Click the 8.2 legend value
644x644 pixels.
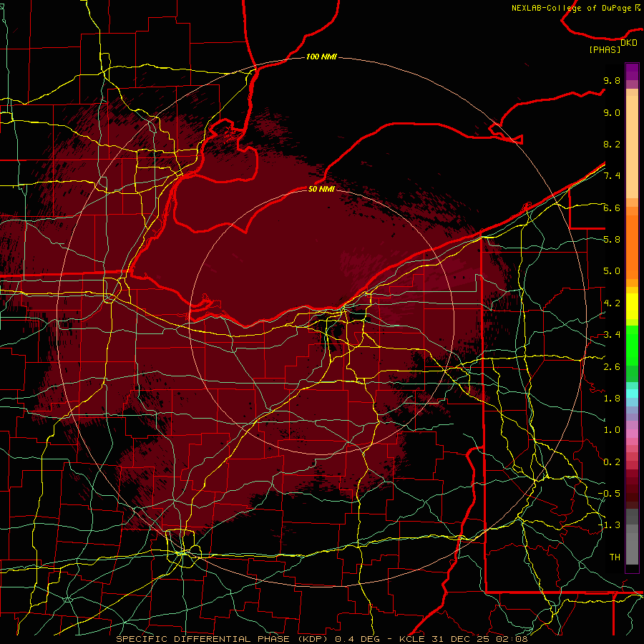click(x=612, y=144)
